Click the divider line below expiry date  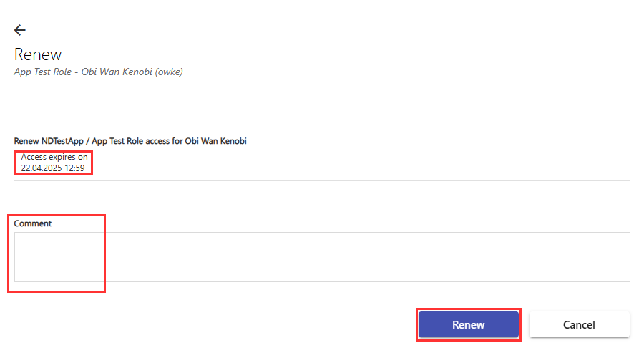pyautogui.click(x=322, y=181)
